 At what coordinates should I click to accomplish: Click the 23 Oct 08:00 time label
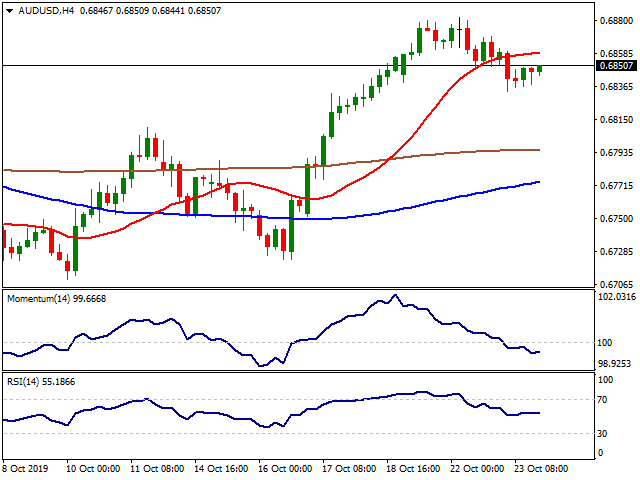click(x=541, y=469)
